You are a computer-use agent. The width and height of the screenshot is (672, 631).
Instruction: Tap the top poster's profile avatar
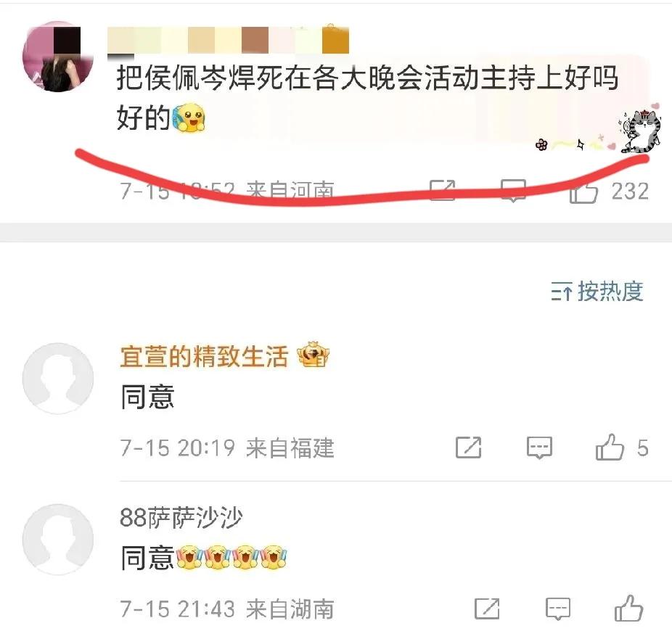tap(58, 56)
